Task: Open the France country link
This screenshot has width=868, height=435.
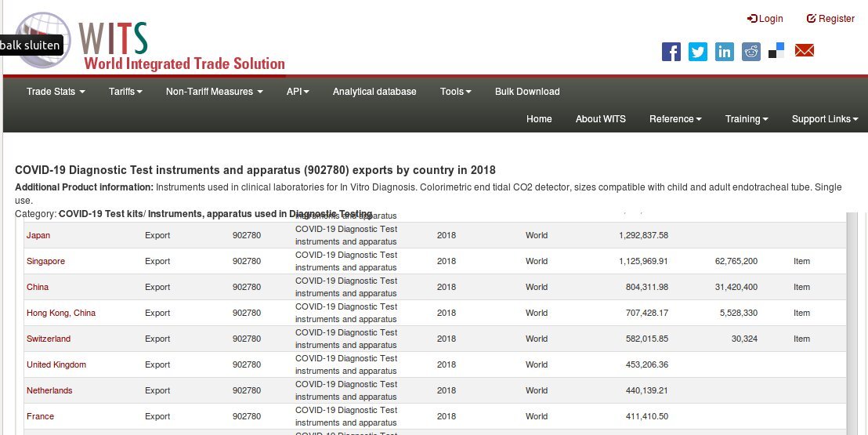Action: (x=41, y=416)
